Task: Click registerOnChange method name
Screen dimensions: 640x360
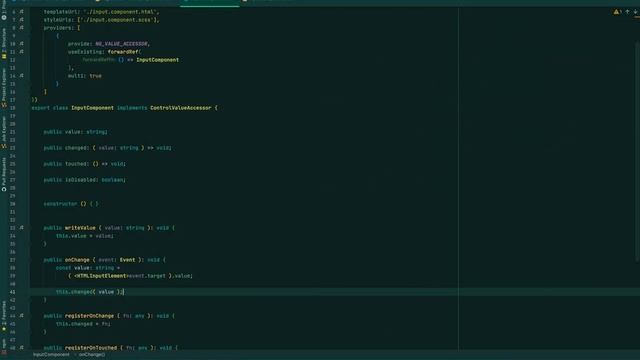Action: 89,316
